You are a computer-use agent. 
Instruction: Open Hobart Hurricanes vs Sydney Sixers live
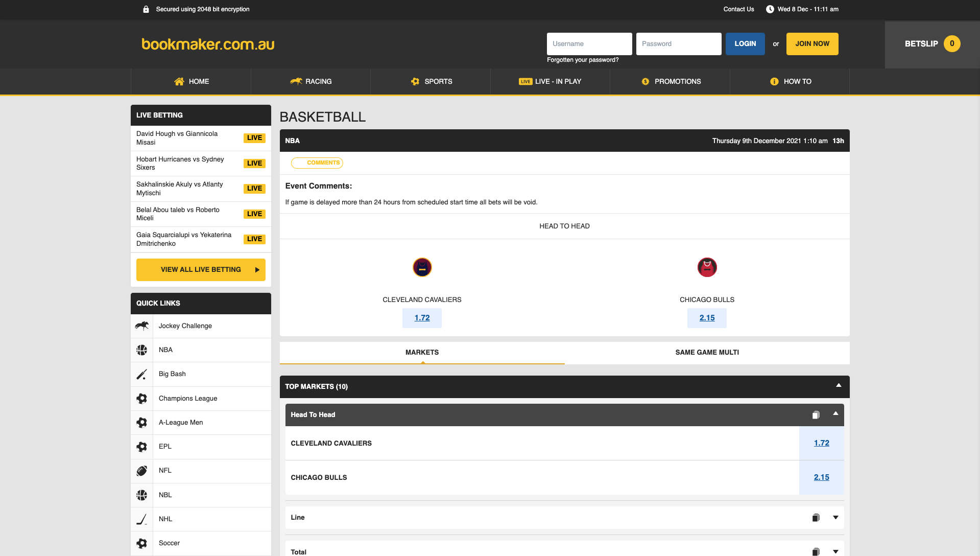pos(201,164)
